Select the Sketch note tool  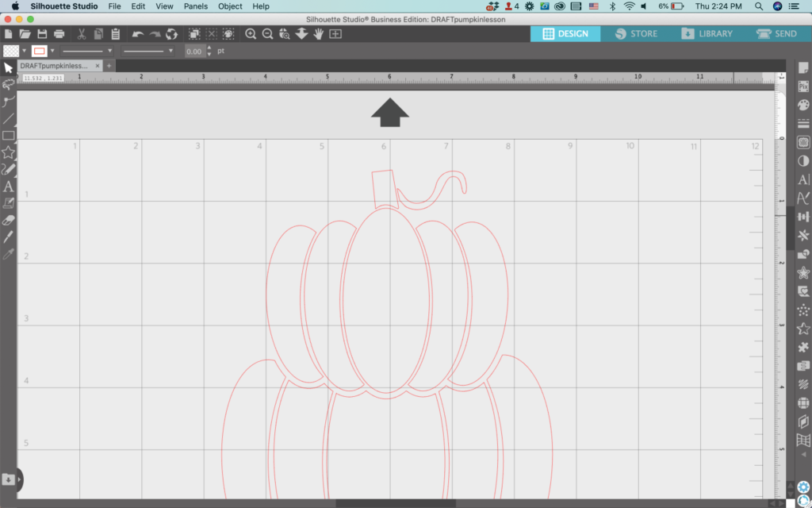tap(8, 203)
